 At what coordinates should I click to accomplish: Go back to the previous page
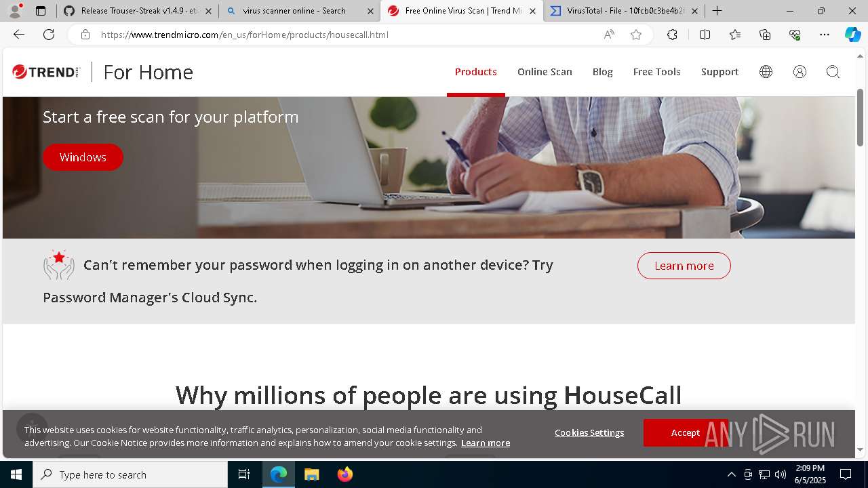click(19, 35)
